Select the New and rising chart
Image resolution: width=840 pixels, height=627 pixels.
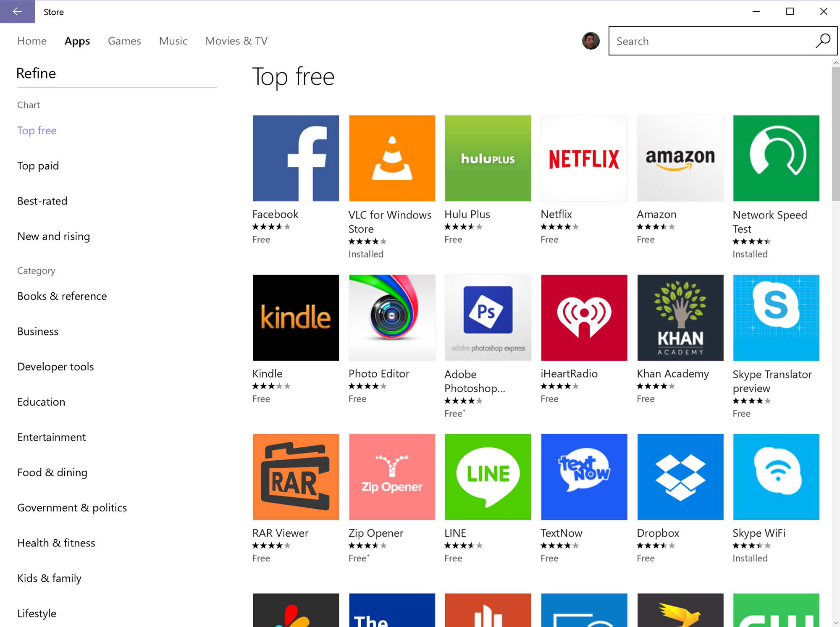point(54,236)
